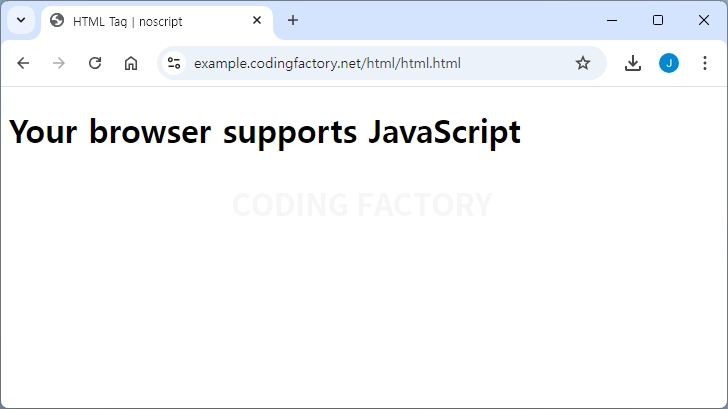Viewport: 728px width, 409px height.
Task: Go back to the previous page
Action: (x=23, y=63)
